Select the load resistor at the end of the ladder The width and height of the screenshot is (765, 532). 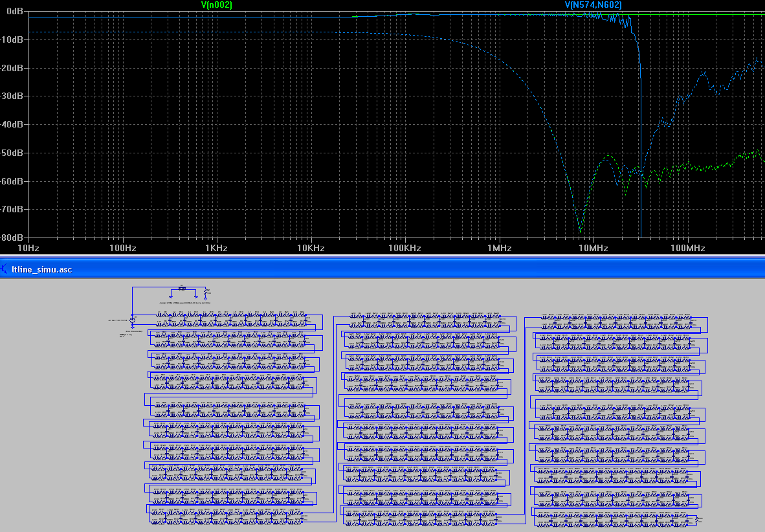[x=696, y=520]
